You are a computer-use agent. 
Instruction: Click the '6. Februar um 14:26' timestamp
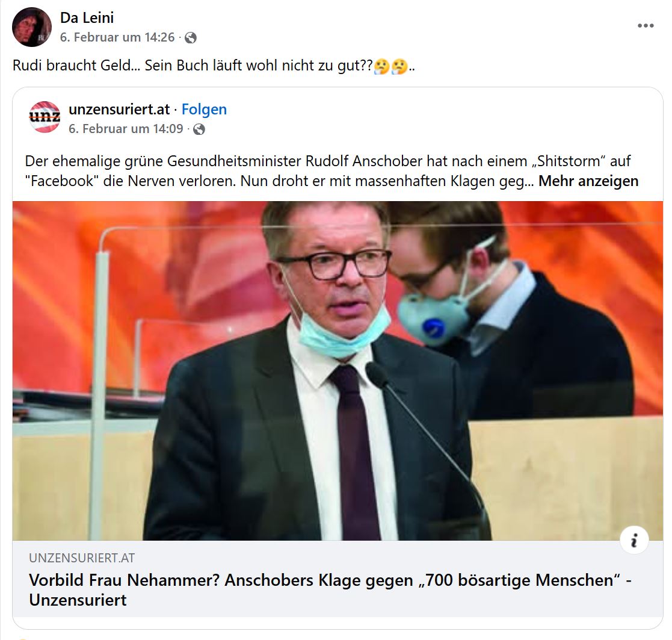pos(117,37)
